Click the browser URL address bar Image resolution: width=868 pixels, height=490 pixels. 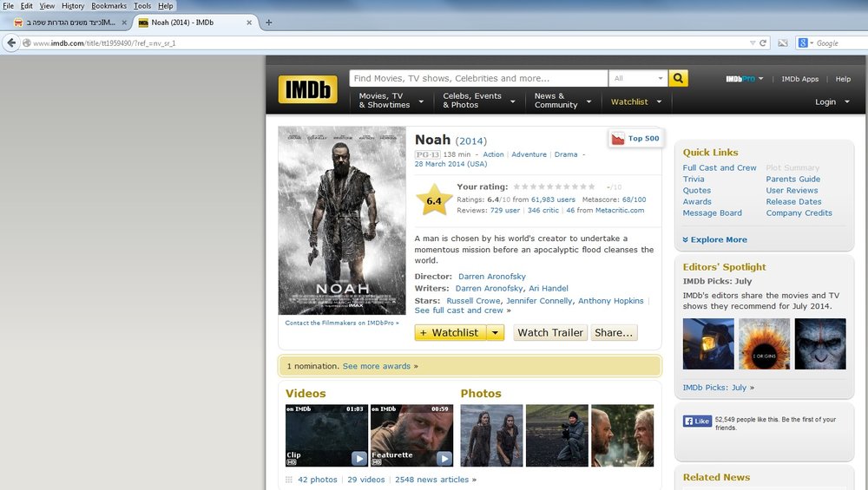click(387, 42)
